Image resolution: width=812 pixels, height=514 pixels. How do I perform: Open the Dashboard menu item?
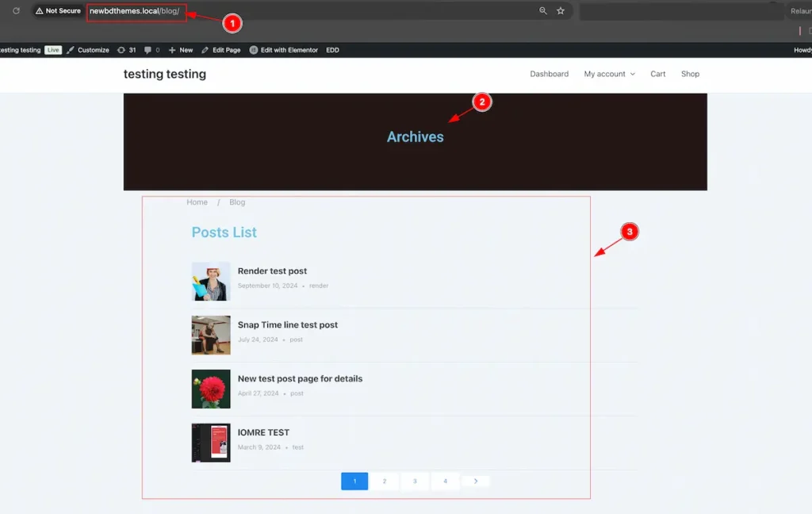pos(549,74)
